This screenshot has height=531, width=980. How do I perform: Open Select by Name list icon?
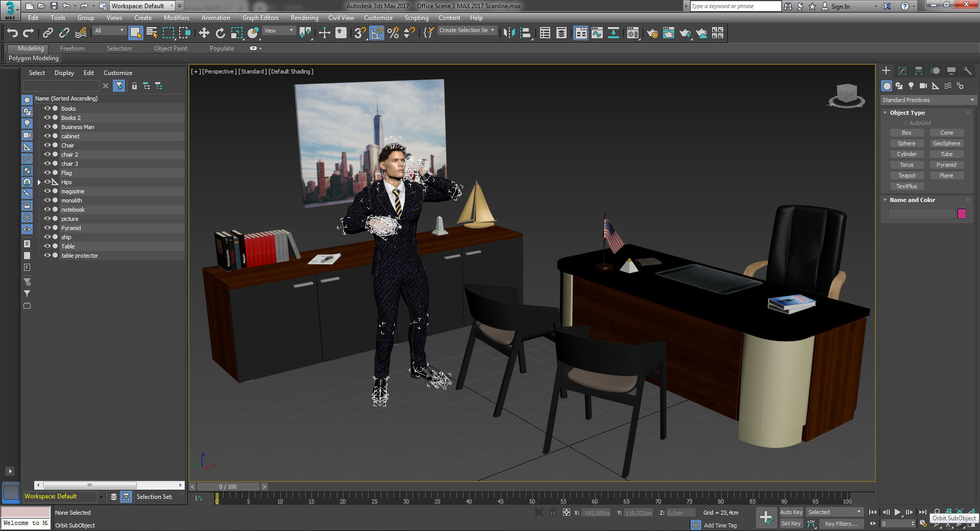point(152,33)
